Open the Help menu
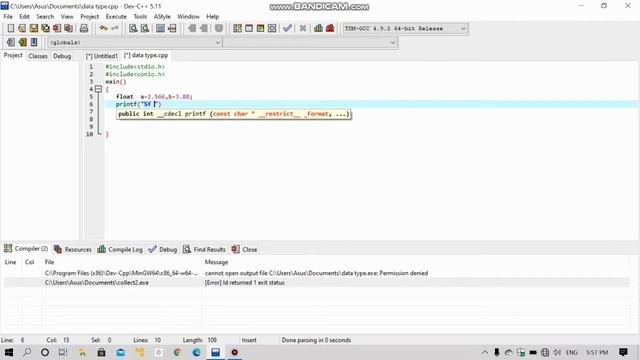 tap(213, 16)
